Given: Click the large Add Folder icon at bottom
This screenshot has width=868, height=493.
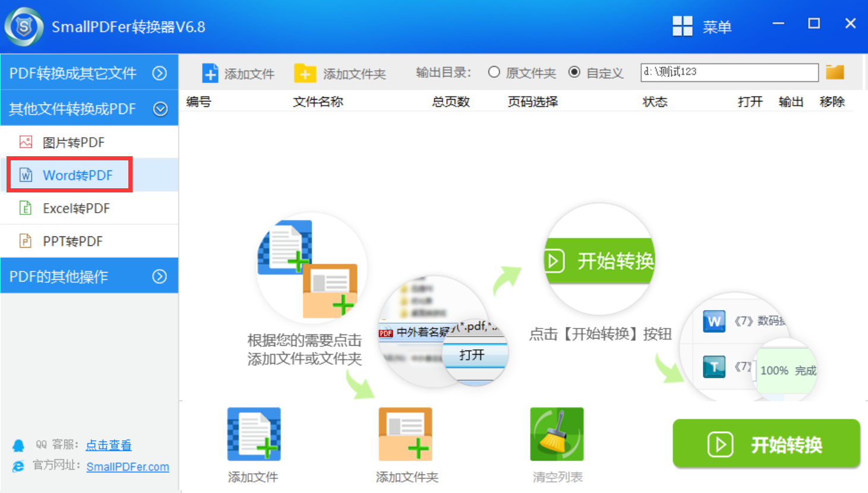Looking at the screenshot, I should pyautogui.click(x=405, y=434).
